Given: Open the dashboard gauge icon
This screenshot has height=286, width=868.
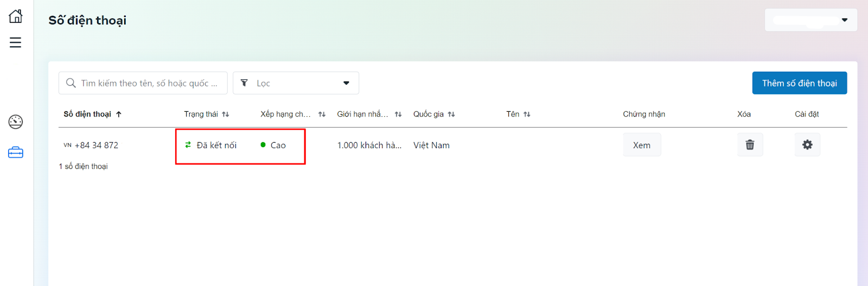Looking at the screenshot, I should [16, 122].
